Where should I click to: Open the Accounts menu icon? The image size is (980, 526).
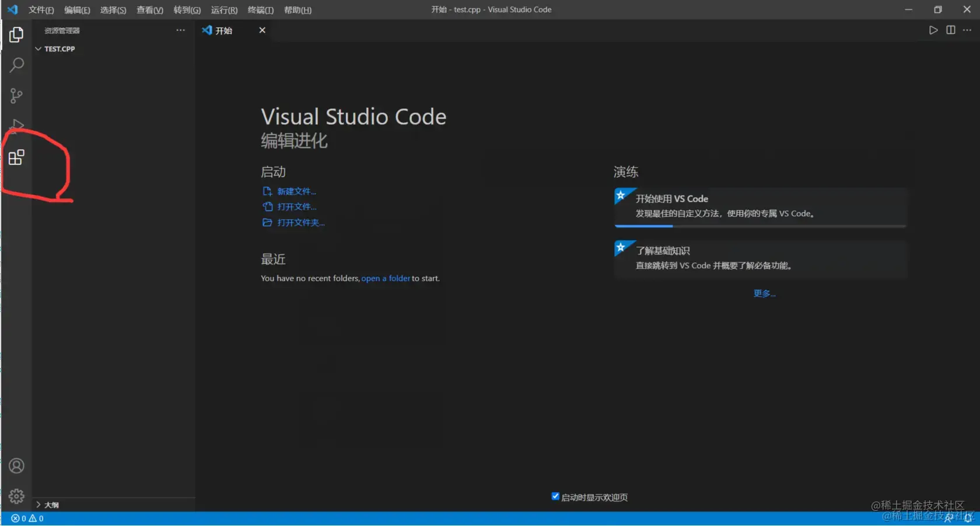pyautogui.click(x=16, y=466)
